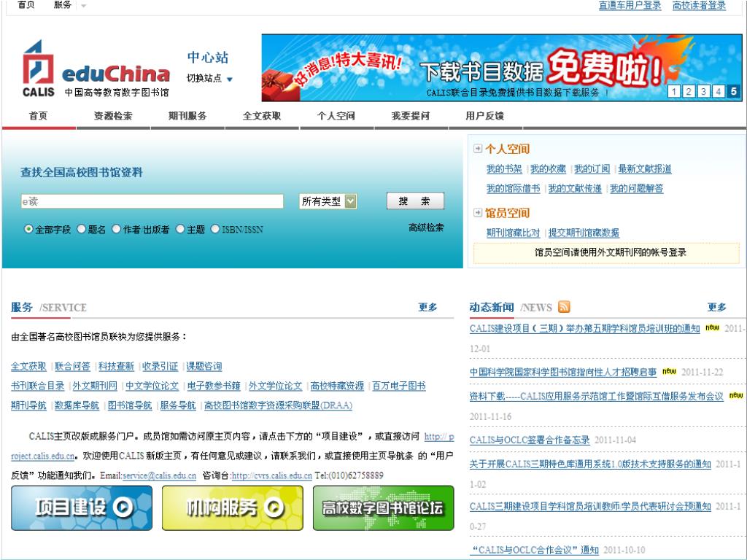Viewport: 747px width, 560px height.
Task: Open the 所有类型 type dropdown
Action: coord(328,201)
